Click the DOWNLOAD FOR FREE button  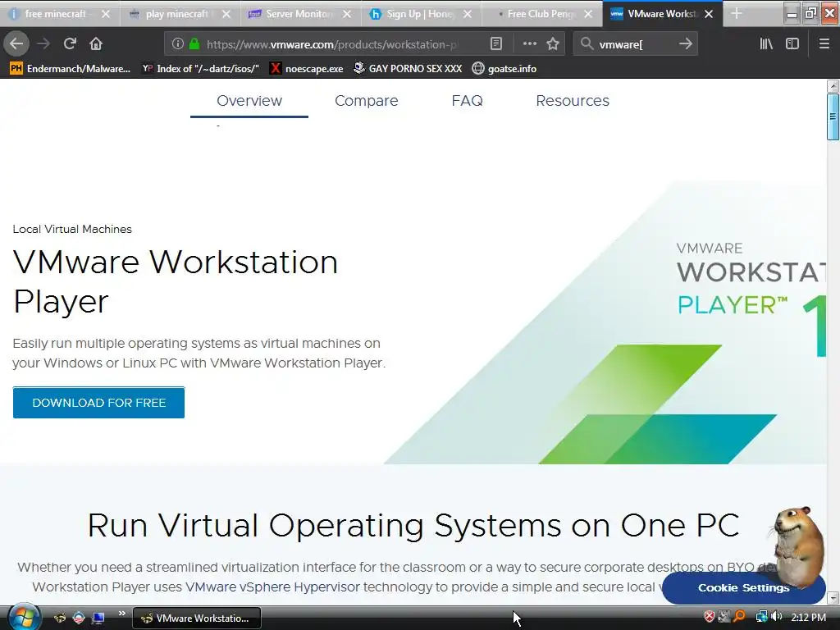pyautogui.click(x=98, y=403)
